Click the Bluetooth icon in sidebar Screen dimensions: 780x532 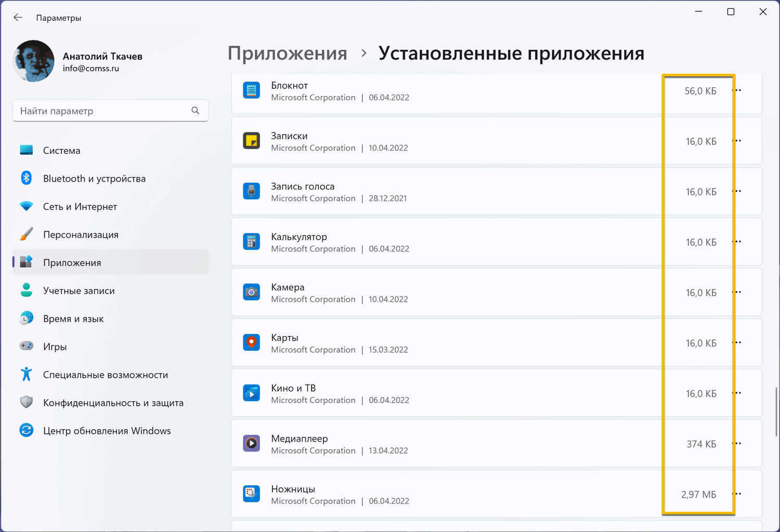pyautogui.click(x=27, y=178)
